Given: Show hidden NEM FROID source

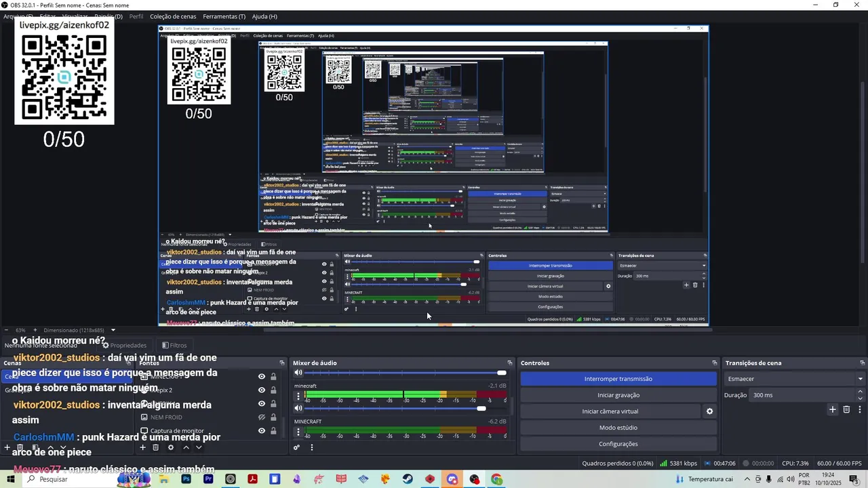Looking at the screenshot, I should (262, 418).
